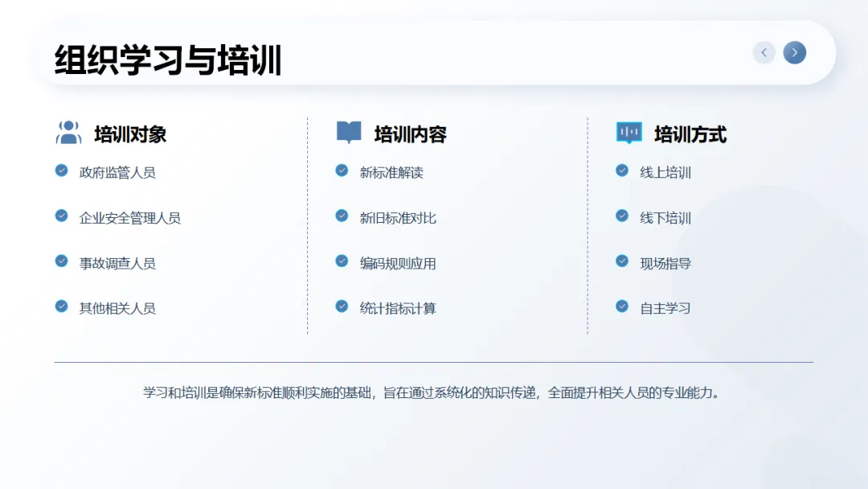Click the text 新标准解读
This screenshot has width=868, height=489.
click(391, 173)
